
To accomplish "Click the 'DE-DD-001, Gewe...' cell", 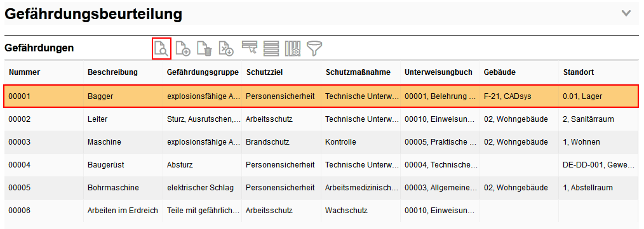I will 599,165.
